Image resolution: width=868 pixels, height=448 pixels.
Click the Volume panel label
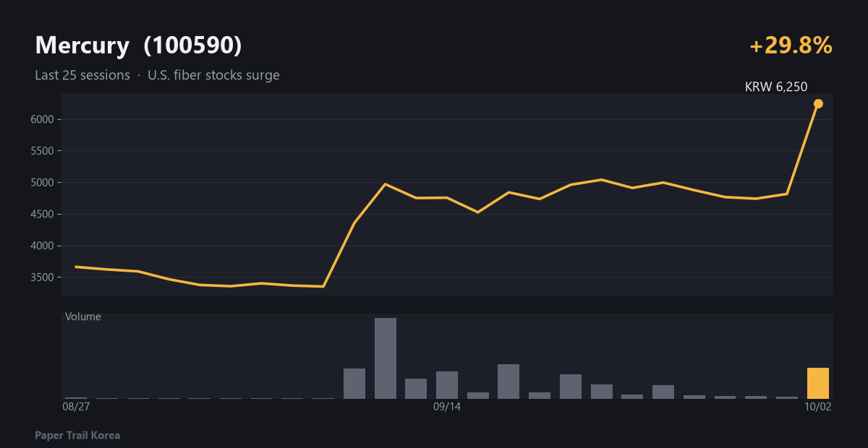pos(83,316)
